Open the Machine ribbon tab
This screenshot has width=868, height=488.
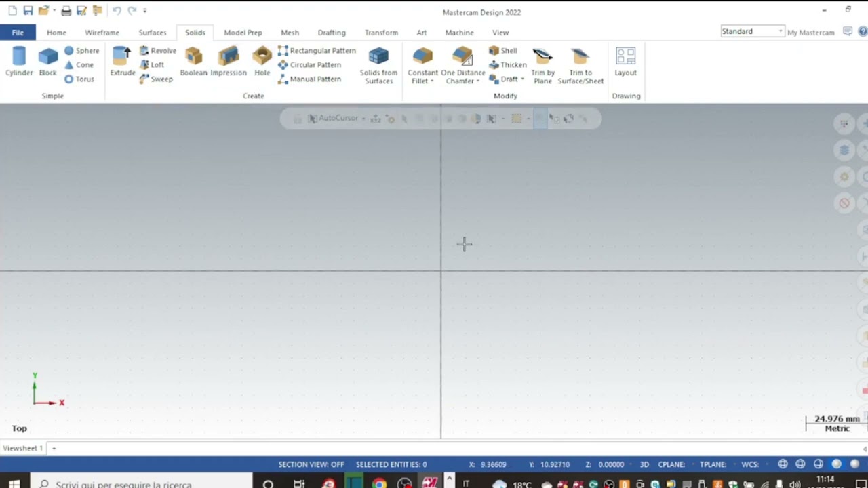459,33
